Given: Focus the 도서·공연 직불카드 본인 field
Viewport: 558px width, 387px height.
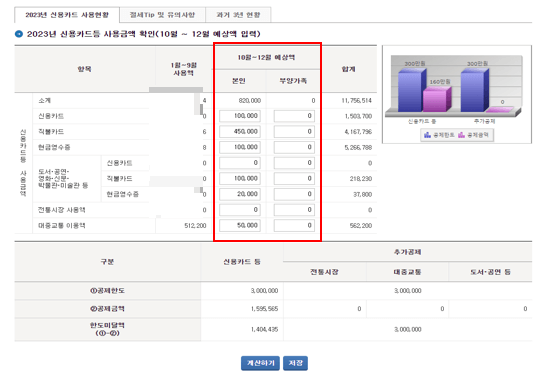Looking at the screenshot, I should coord(240,179).
